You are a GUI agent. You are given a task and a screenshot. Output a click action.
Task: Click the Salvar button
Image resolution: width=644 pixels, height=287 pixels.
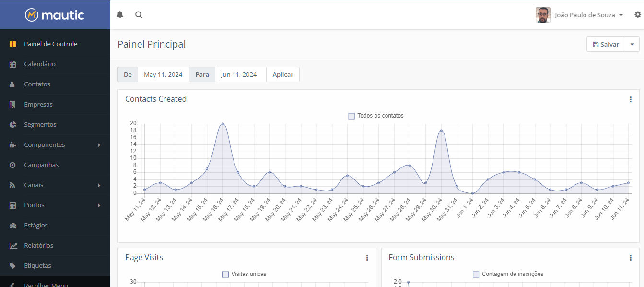coord(606,44)
